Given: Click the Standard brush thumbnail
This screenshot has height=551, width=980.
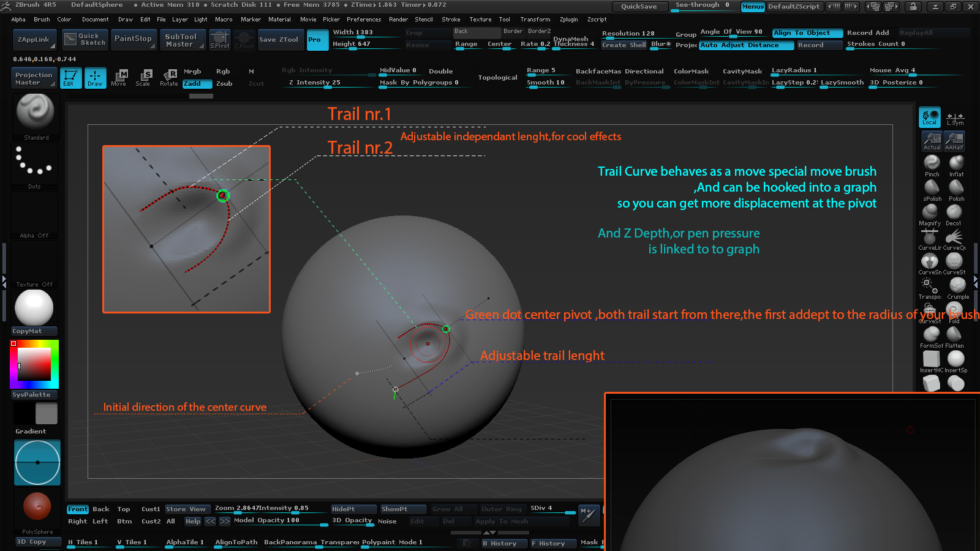Looking at the screenshot, I should coord(36,114).
